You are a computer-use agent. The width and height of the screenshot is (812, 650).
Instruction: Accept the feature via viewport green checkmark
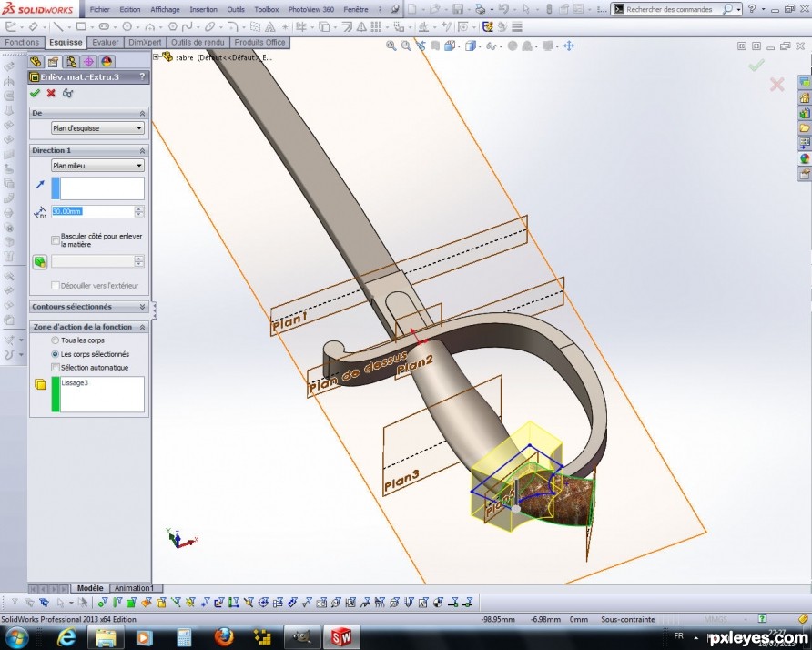click(756, 66)
